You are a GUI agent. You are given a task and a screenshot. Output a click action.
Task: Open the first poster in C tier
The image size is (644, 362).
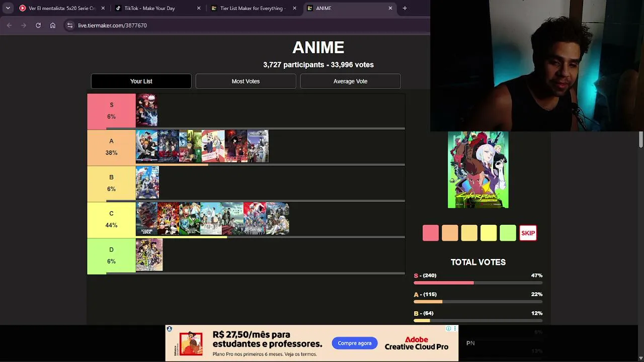click(x=147, y=219)
